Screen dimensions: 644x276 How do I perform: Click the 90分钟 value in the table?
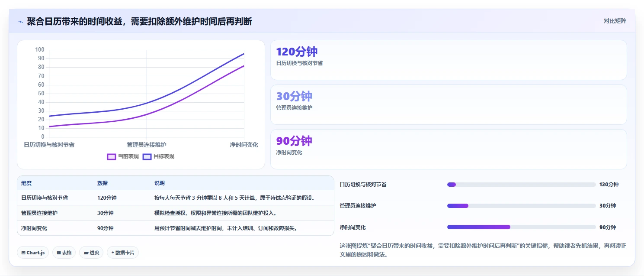(x=106, y=228)
